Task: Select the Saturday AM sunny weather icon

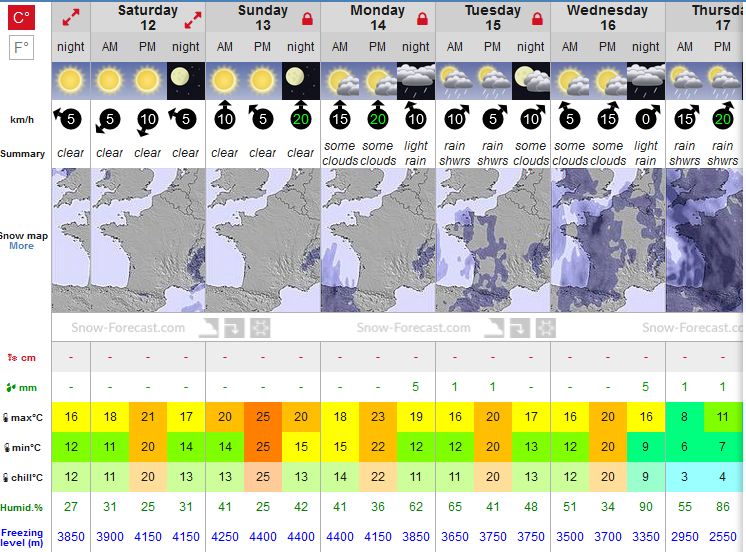Action: coord(109,81)
